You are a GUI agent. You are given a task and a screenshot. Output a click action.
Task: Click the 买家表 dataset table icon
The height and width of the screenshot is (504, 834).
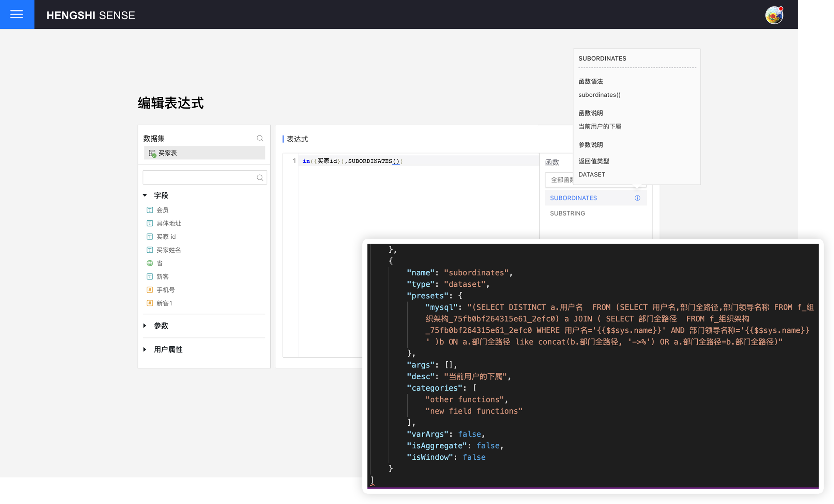point(152,153)
